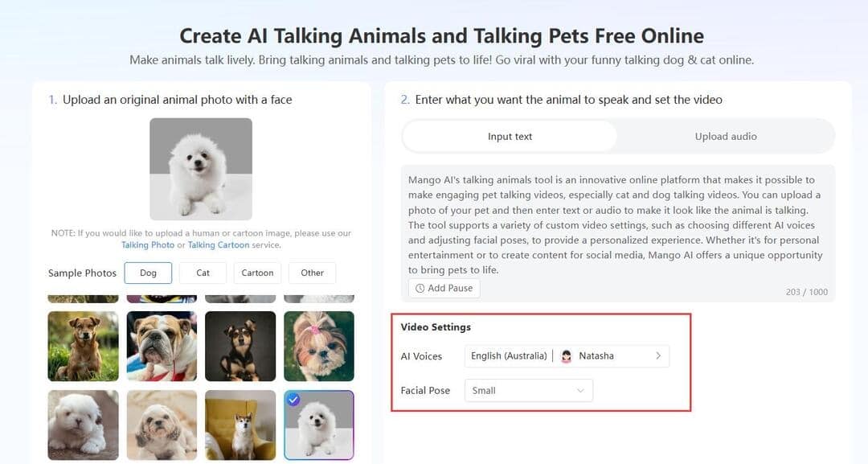This screenshot has height=464, width=868.
Task: Select the Dog sample category
Action: coord(148,273)
